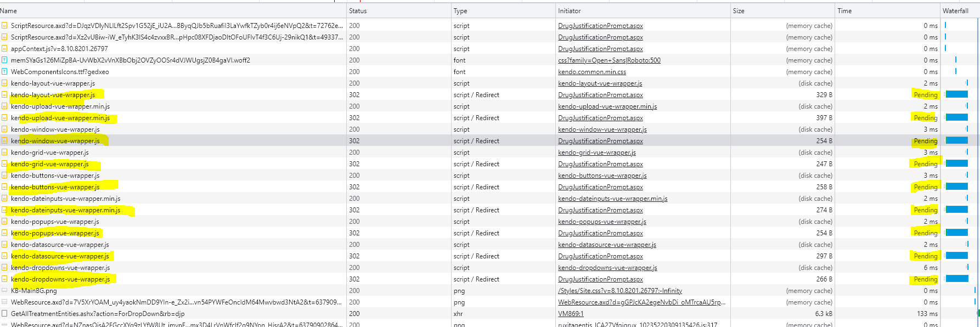Open the kendo.common.min.css initiator link
The width and height of the screenshot is (980, 327).
(592, 72)
